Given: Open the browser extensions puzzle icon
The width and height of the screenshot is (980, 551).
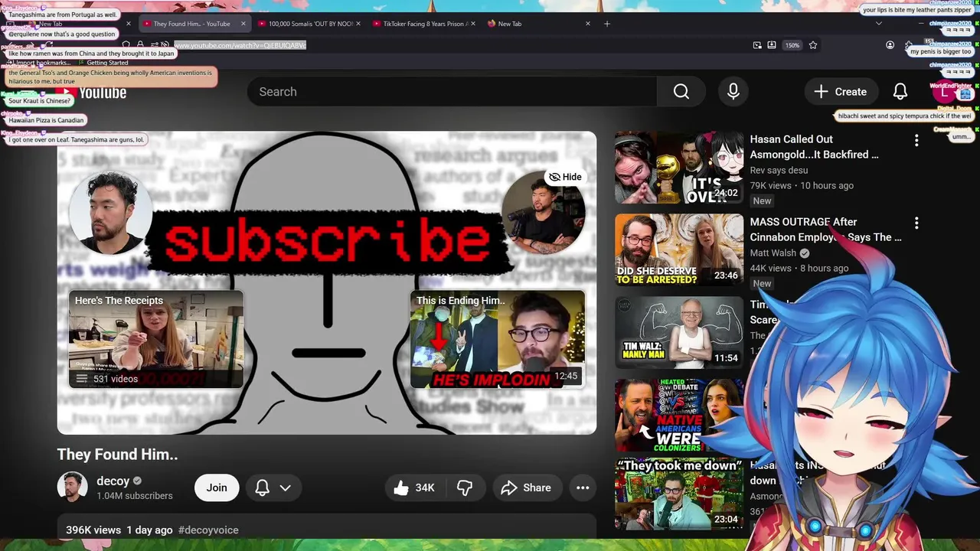Looking at the screenshot, I should 908,45.
